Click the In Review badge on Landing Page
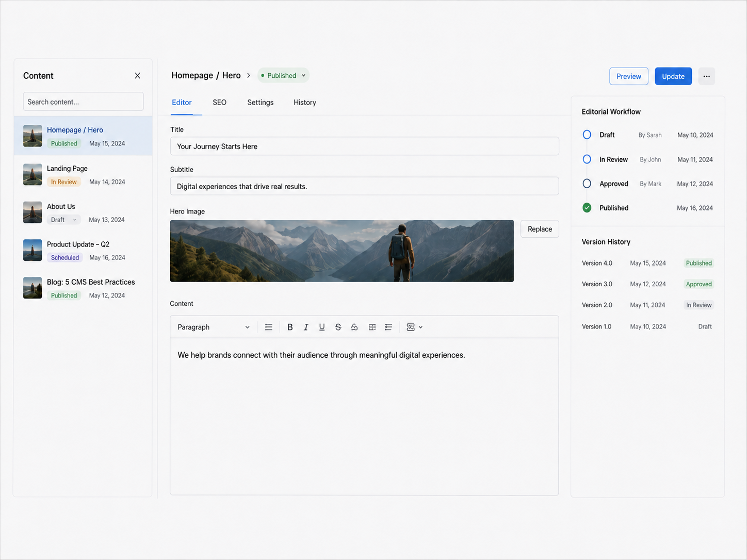This screenshot has height=560, width=747. (x=64, y=182)
